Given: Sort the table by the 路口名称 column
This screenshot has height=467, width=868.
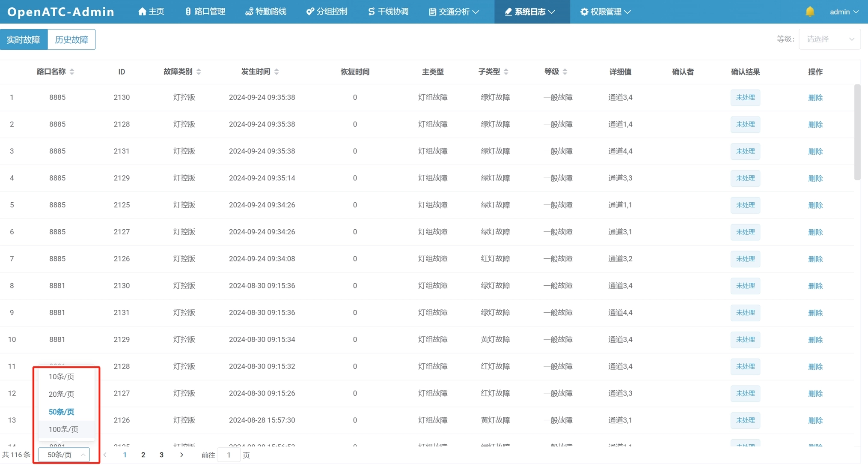Looking at the screenshot, I should (x=72, y=72).
